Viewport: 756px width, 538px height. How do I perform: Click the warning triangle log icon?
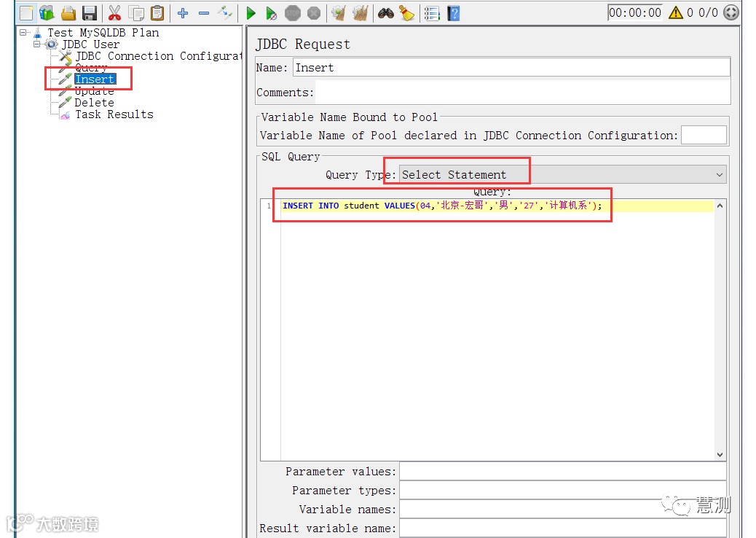pyautogui.click(x=676, y=12)
